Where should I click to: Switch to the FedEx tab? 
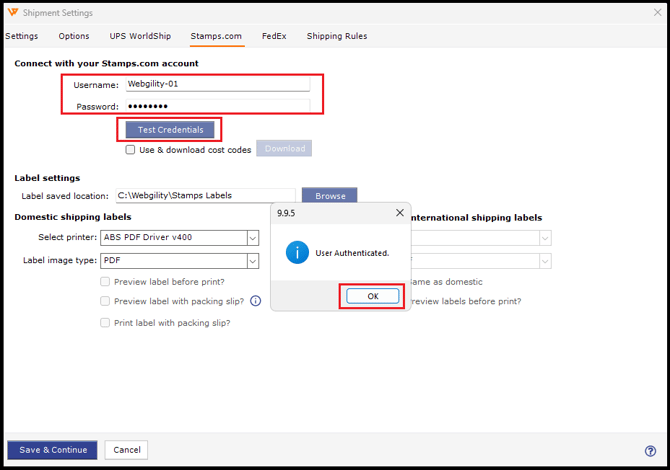[x=274, y=36]
